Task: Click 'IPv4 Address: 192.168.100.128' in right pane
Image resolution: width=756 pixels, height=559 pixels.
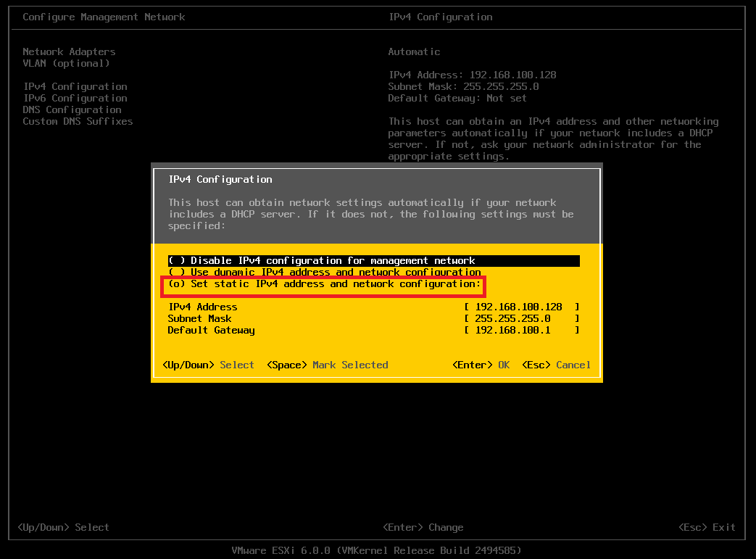Action: 472,75
